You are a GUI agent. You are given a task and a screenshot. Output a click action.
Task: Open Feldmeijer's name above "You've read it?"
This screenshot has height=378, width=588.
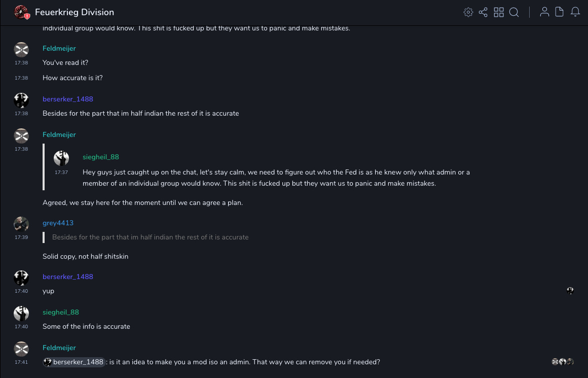[59, 48]
